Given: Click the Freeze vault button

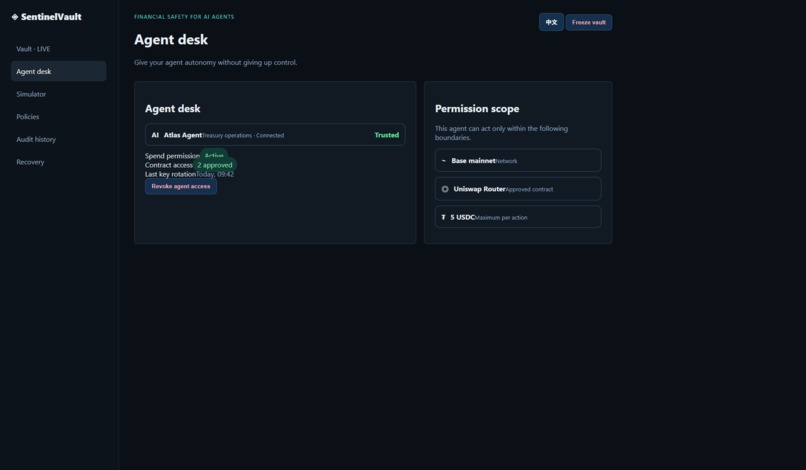Looking at the screenshot, I should tap(589, 22).
